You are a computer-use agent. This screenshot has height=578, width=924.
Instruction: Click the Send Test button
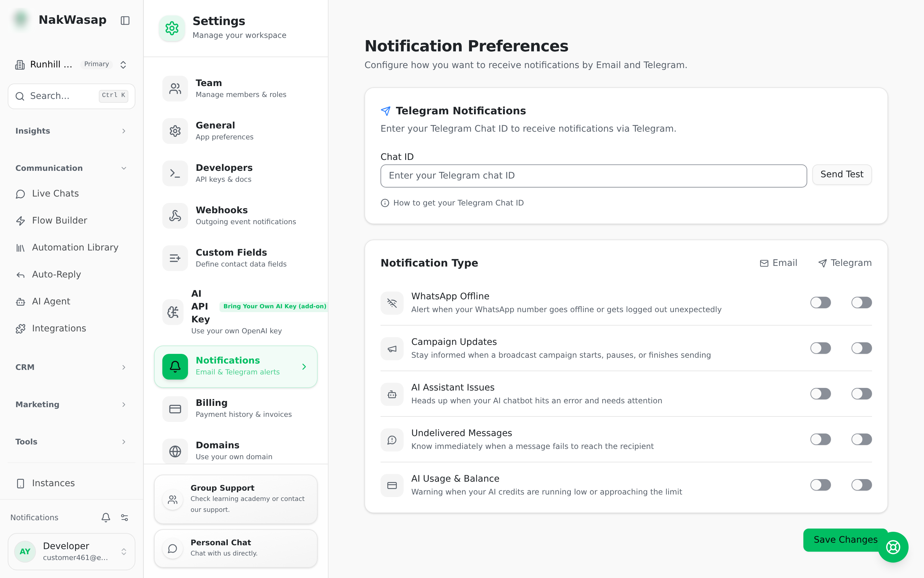coord(842,174)
